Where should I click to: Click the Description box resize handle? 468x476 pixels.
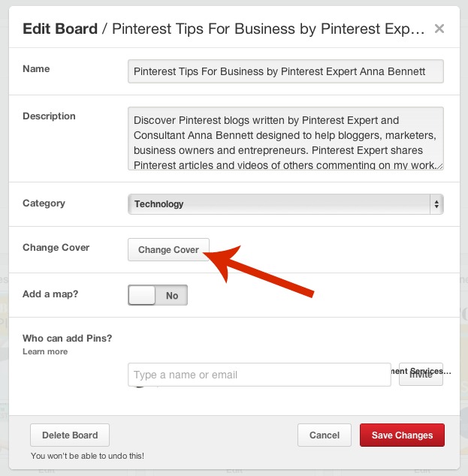(x=439, y=166)
